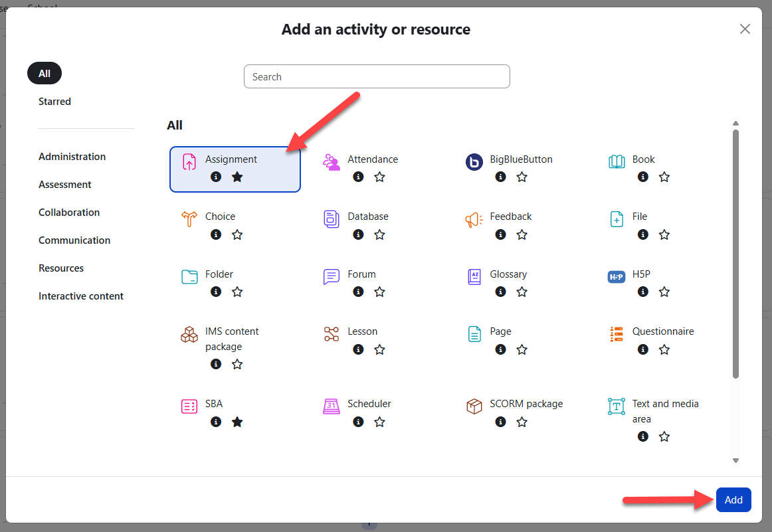
Task: Star the Feedback activity
Action: click(x=522, y=234)
